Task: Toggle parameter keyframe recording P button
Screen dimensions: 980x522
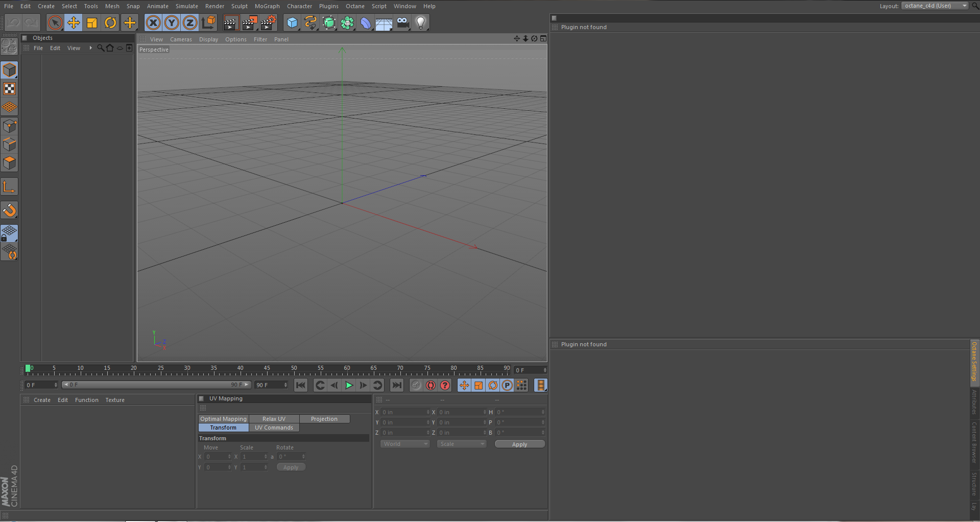Action: [x=507, y=386]
